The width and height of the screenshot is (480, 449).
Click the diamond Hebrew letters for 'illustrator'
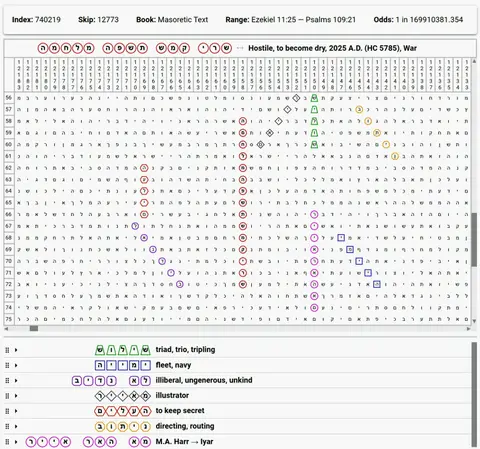tap(123, 396)
